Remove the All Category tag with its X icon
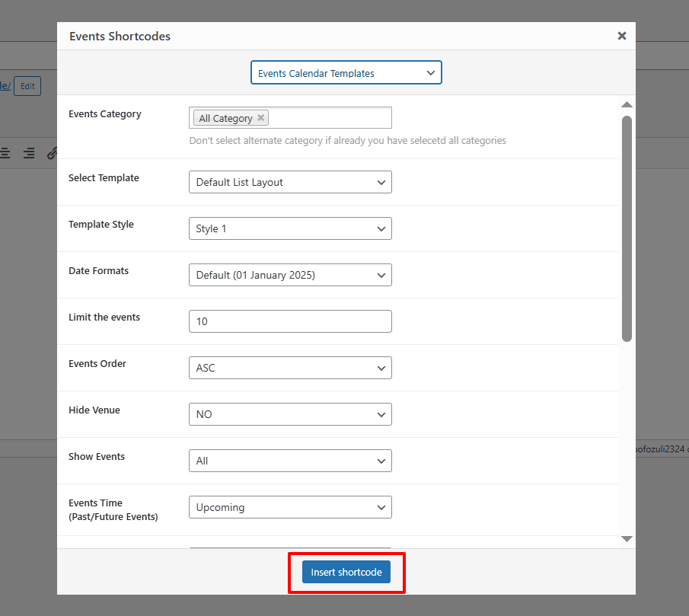Screen dimensions: 689x616 [x=260, y=118]
